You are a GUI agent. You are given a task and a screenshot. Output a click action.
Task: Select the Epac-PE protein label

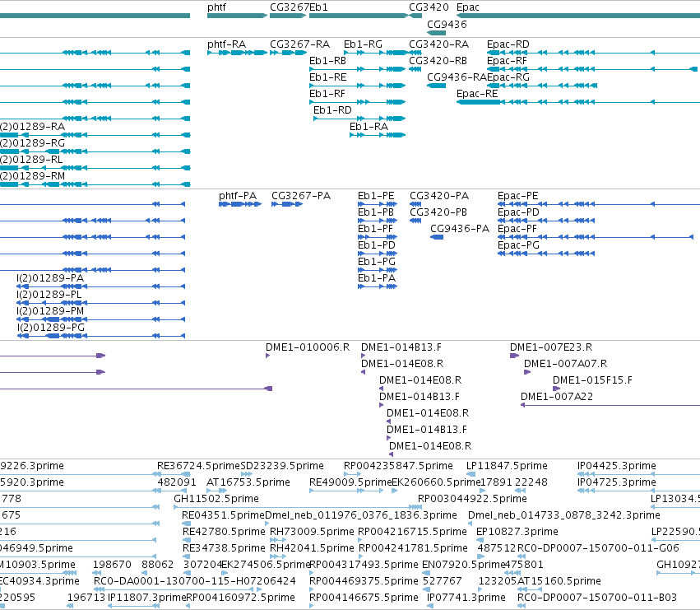[x=518, y=196]
